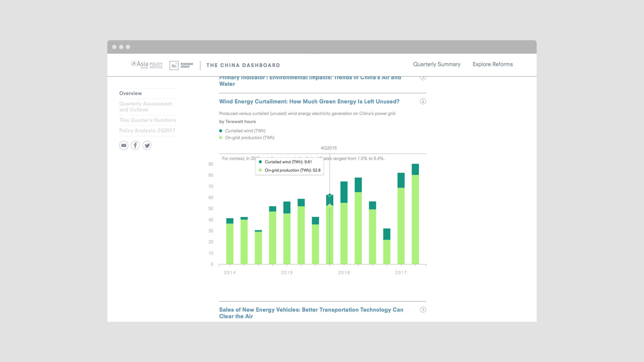The height and width of the screenshot is (362, 644).
Task: Share on Twitter icon
Action: (147, 145)
